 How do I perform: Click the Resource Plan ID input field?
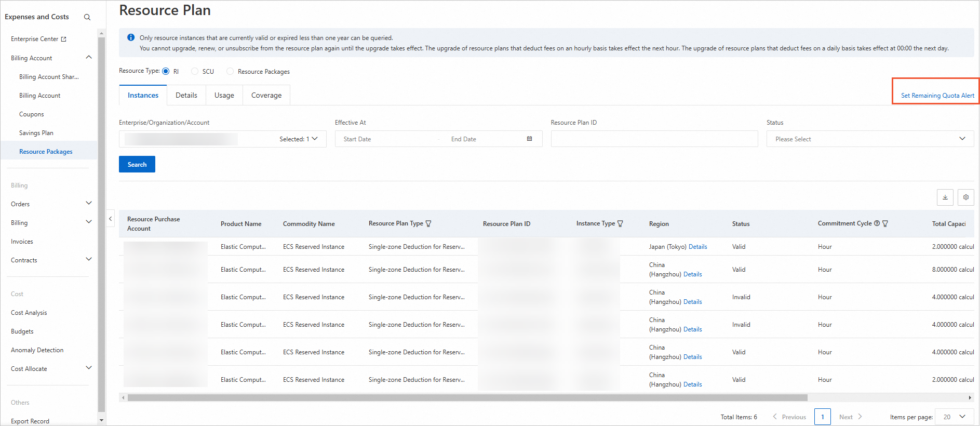tap(654, 139)
